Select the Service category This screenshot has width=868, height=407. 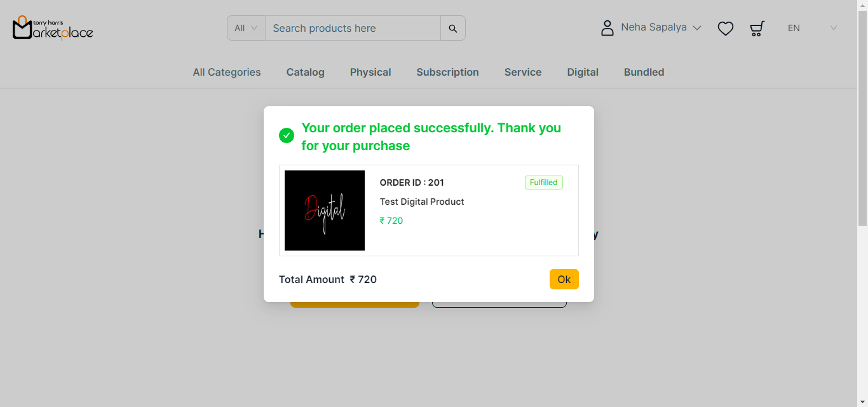point(523,72)
